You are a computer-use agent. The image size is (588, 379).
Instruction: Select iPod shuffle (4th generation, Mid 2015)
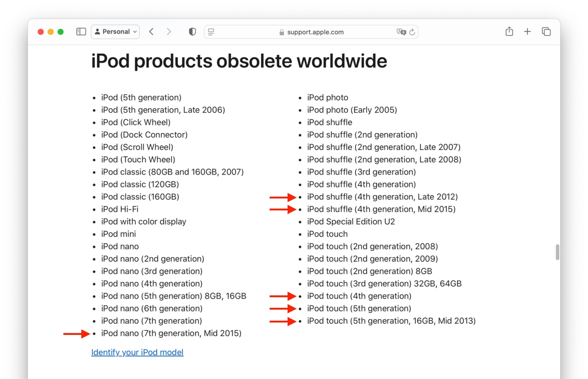coord(381,209)
